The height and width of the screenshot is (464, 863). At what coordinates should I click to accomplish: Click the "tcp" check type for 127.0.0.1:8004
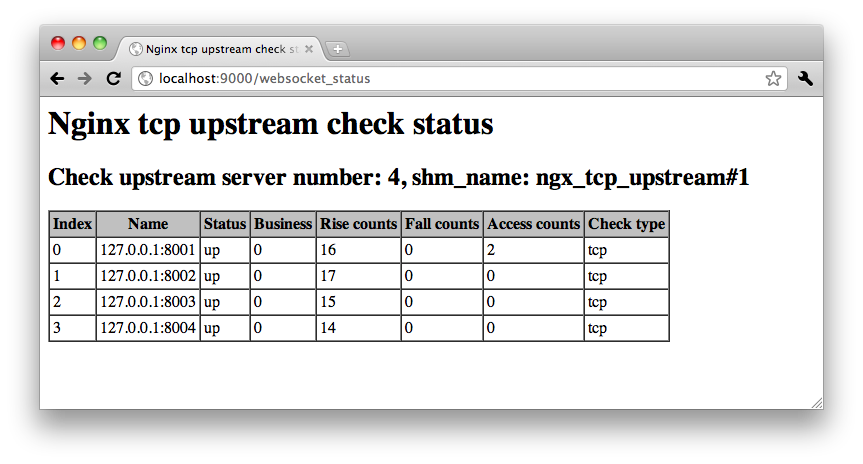[x=626, y=327]
